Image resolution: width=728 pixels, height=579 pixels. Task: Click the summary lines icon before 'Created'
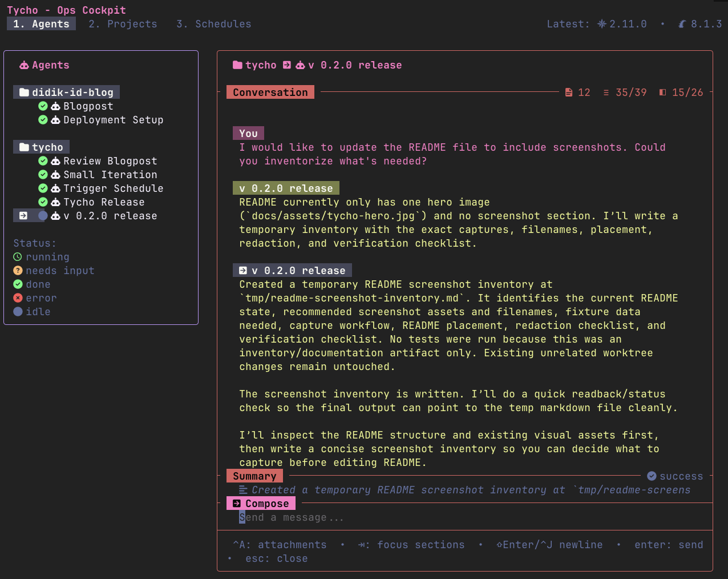pyautogui.click(x=243, y=490)
